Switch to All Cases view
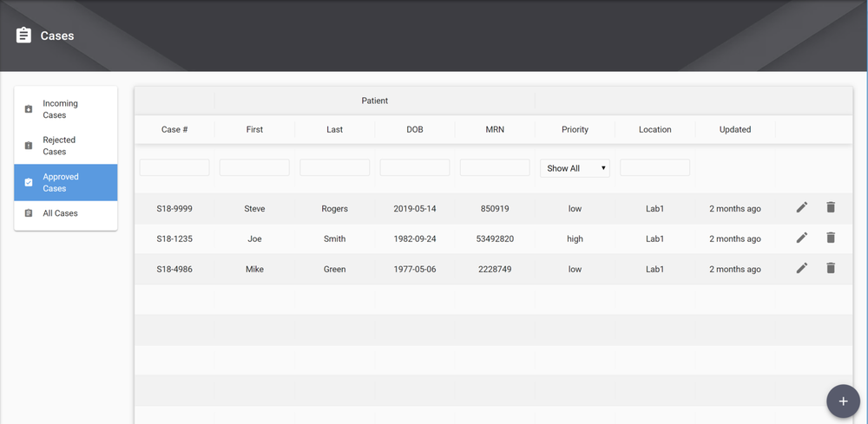Image resolution: width=868 pixels, height=424 pixels. click(65, 213)
